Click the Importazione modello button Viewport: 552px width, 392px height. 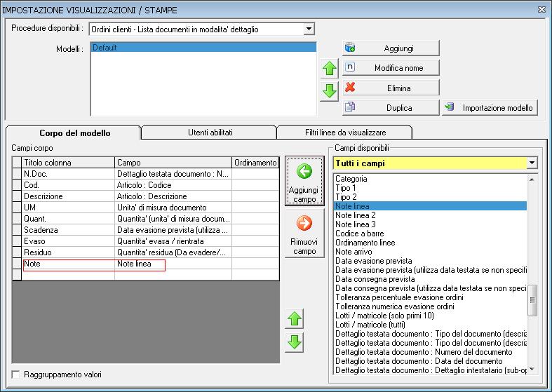pyautogui.click(x=490, y=108)
